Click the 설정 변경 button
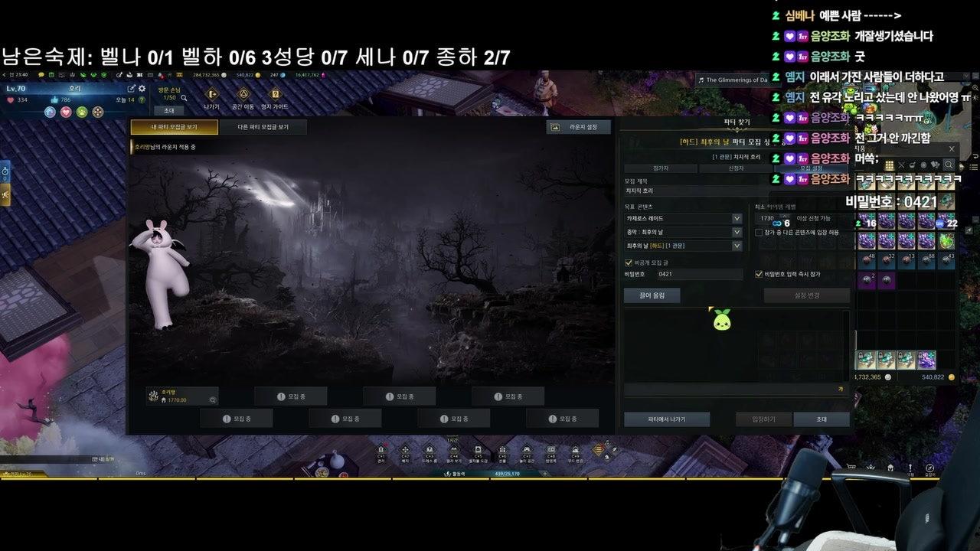980x551 pixels. [x=807, y=295]
